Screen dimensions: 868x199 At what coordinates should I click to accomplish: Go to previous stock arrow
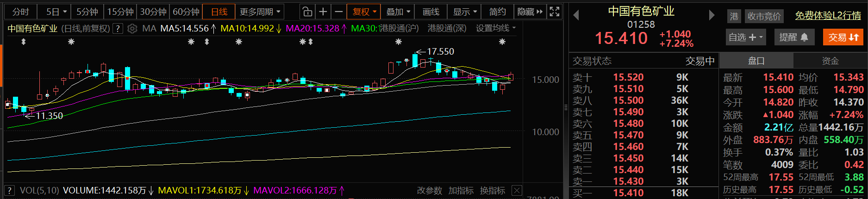[576, 15]
